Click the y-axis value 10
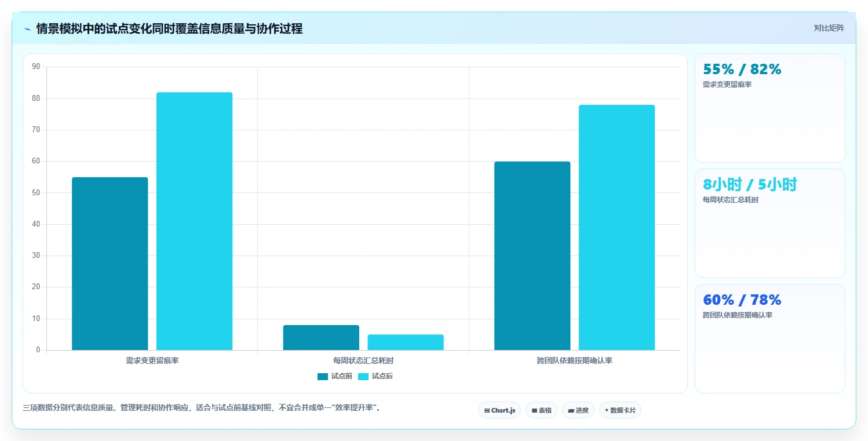This screenshot has width=868, height=441. 36,319
